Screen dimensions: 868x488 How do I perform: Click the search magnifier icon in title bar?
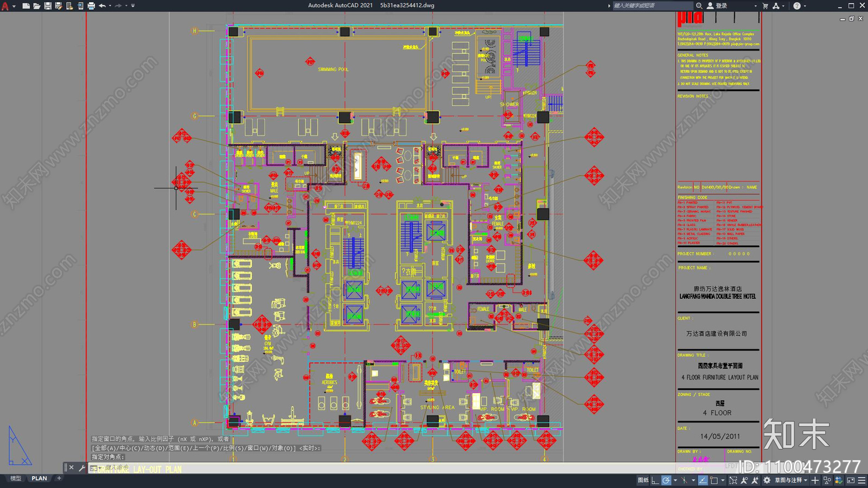(699, 6)
